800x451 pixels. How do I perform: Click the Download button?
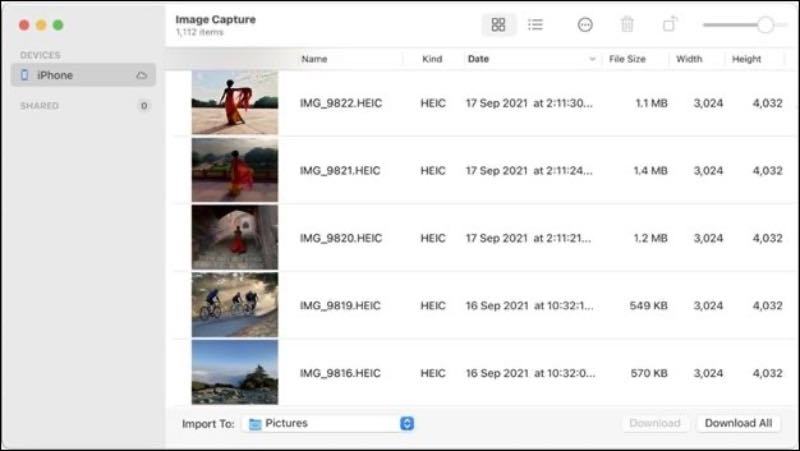click(x=655, y=423)
